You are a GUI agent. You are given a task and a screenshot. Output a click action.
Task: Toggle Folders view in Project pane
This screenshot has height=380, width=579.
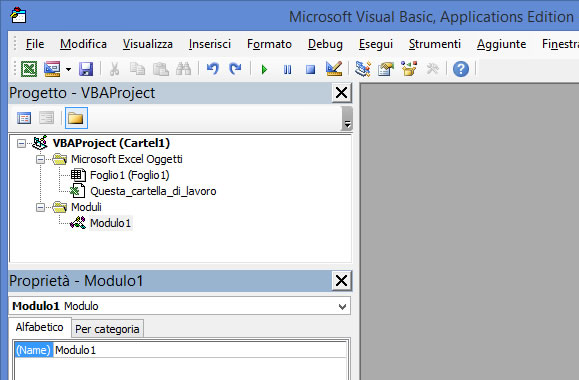(x=76, y=118)
